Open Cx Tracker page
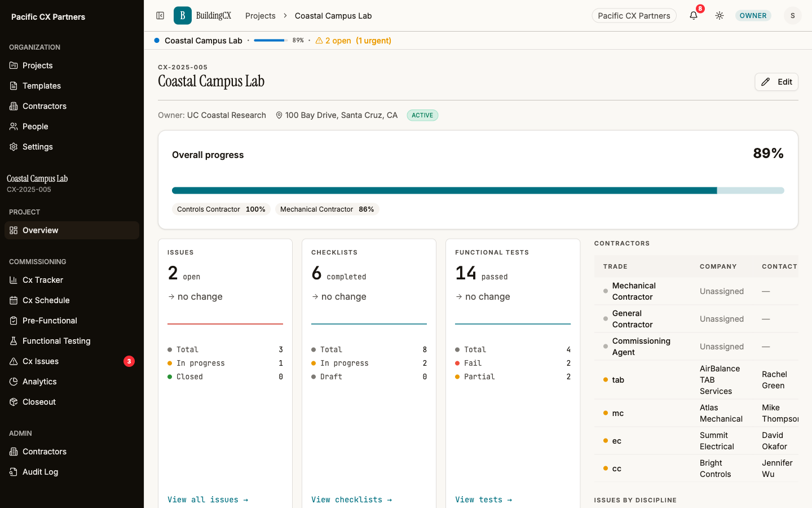The image size is (812, 508). tap(72, 280)
